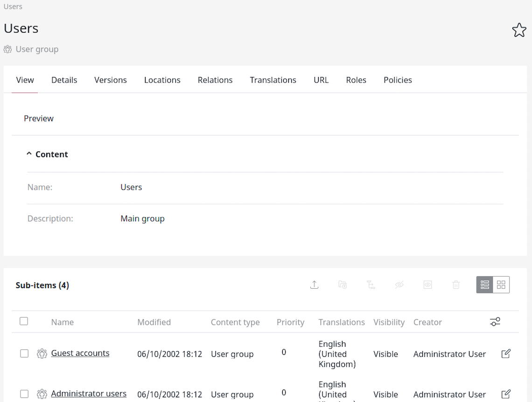Click the User group icon under the title
Viewport: 532px width, 402px height.
click(7, 49)
